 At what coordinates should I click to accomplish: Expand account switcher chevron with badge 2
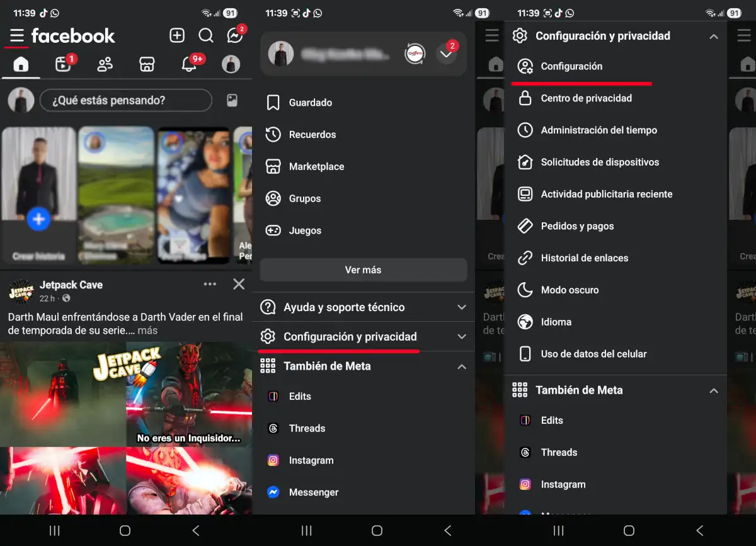(447, 54)
